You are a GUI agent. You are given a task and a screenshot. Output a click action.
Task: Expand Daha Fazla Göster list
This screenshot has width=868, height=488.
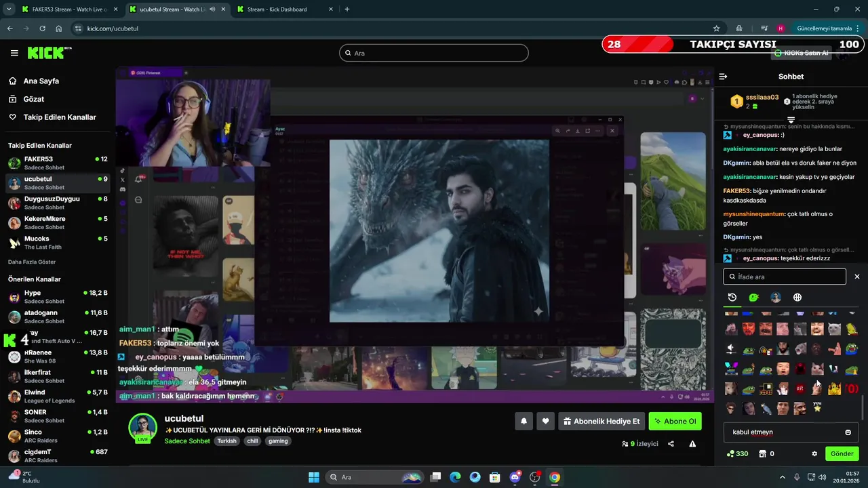tap(32, 262)
